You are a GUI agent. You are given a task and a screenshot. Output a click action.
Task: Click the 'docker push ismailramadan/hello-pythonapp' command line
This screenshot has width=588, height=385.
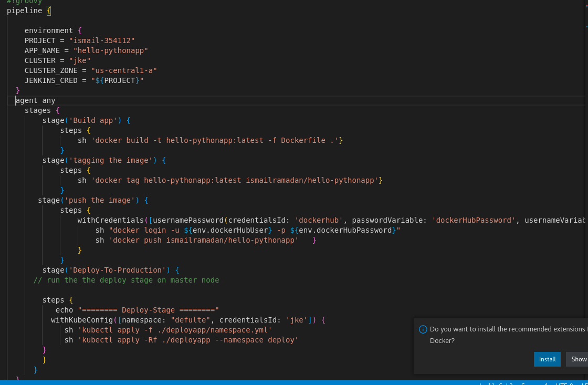click(197, 240)
